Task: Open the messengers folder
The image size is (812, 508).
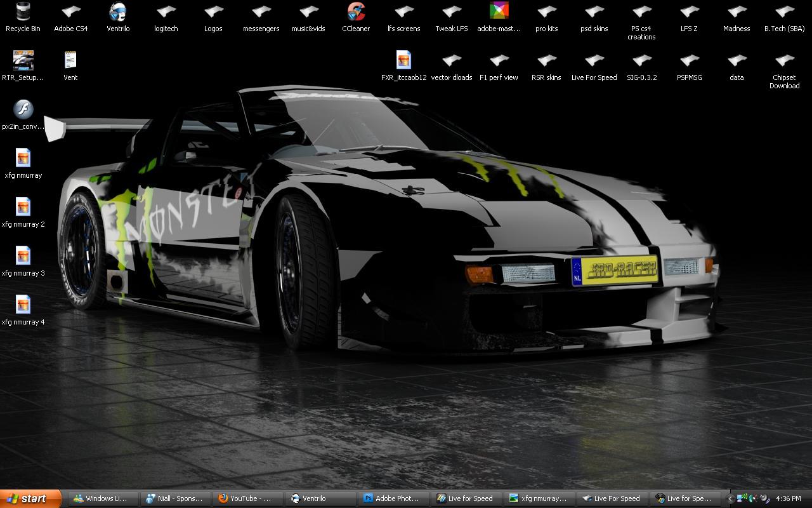Action: [x=261, y=17]
